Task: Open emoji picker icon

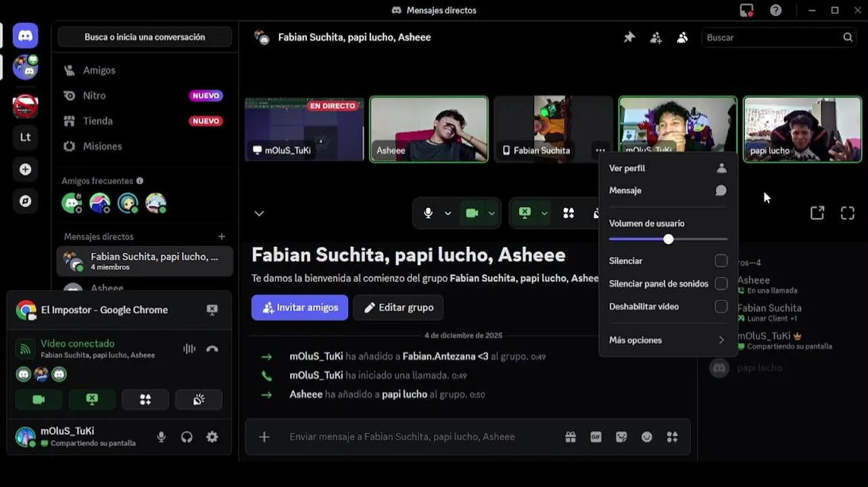Action: click(647, 437)
